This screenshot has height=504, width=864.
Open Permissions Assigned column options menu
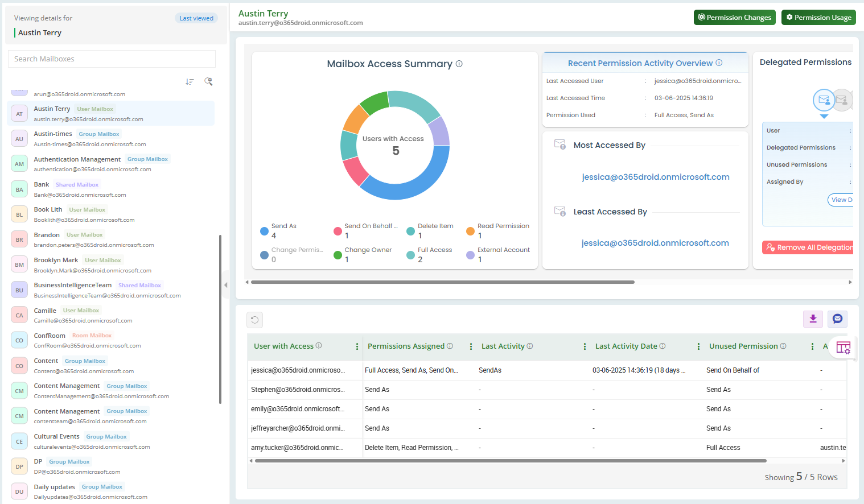point(471,346)
